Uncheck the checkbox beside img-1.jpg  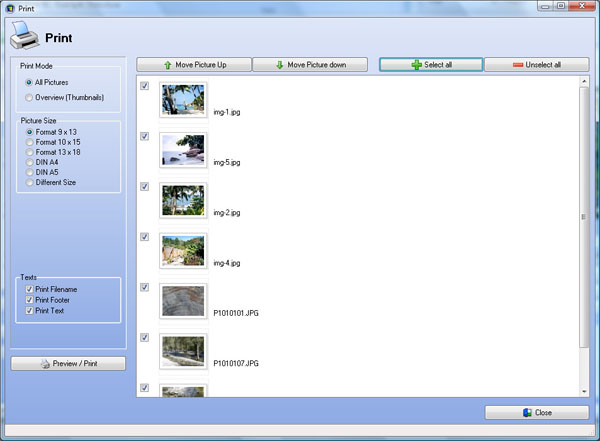coord(145,86)
